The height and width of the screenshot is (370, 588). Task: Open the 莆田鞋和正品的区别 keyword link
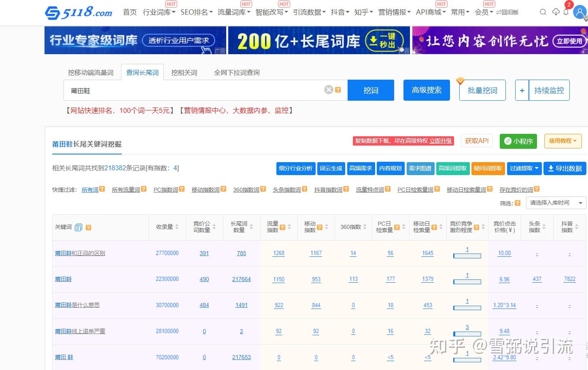coord(80,253)
